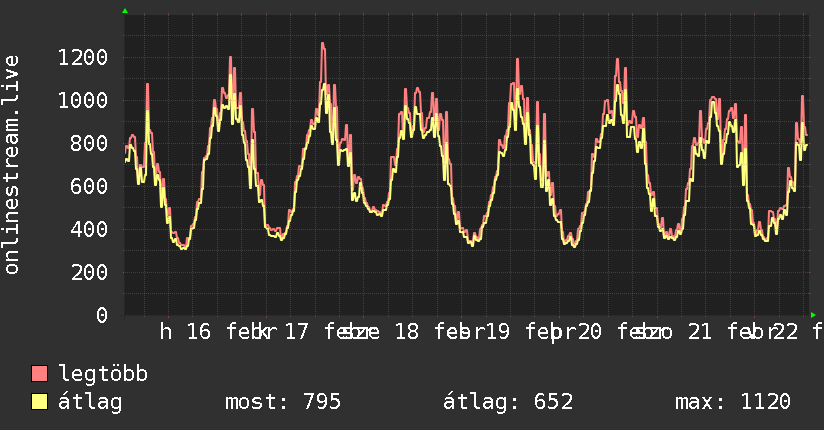
Task: Click the green arrow at x-axis end
Action: (814, 315)
